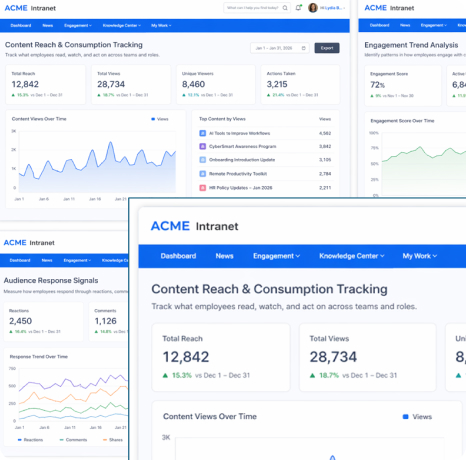Click the notification bell icon
Image resolution: width=466 pixels, height=460 pixels.
[x=298, y=7]
